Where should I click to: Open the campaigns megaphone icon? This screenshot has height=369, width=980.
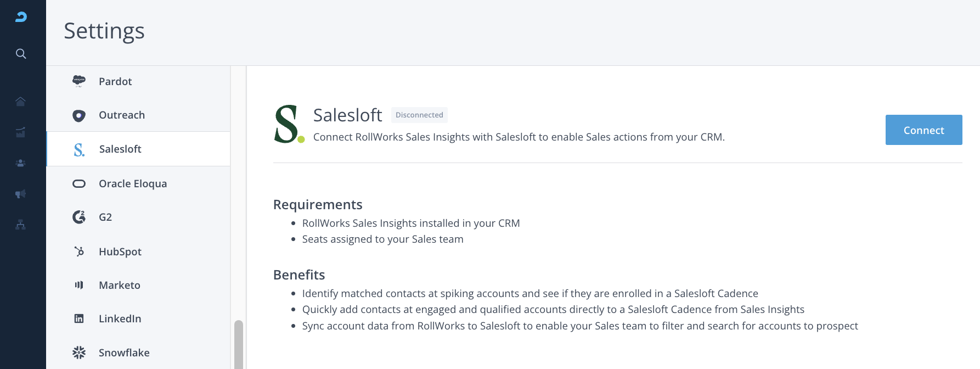tap(21, 194)
